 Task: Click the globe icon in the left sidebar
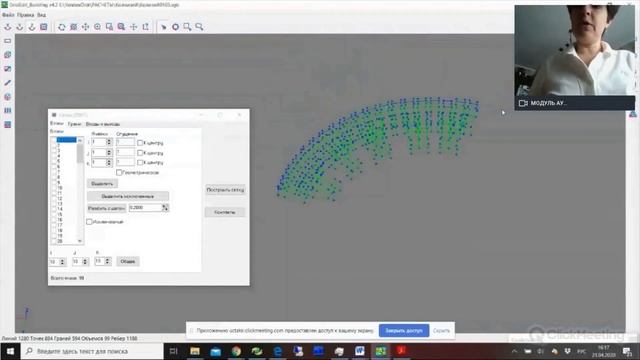7,97
